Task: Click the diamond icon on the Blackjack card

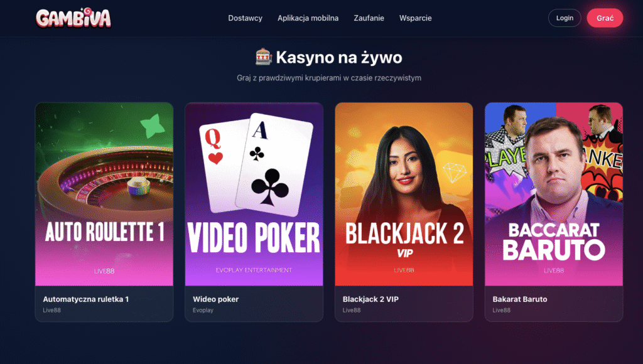Action: coord(455,173)
